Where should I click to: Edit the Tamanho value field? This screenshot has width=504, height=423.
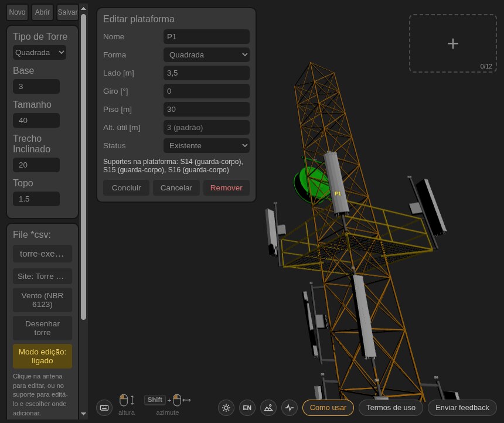[36, 120]
